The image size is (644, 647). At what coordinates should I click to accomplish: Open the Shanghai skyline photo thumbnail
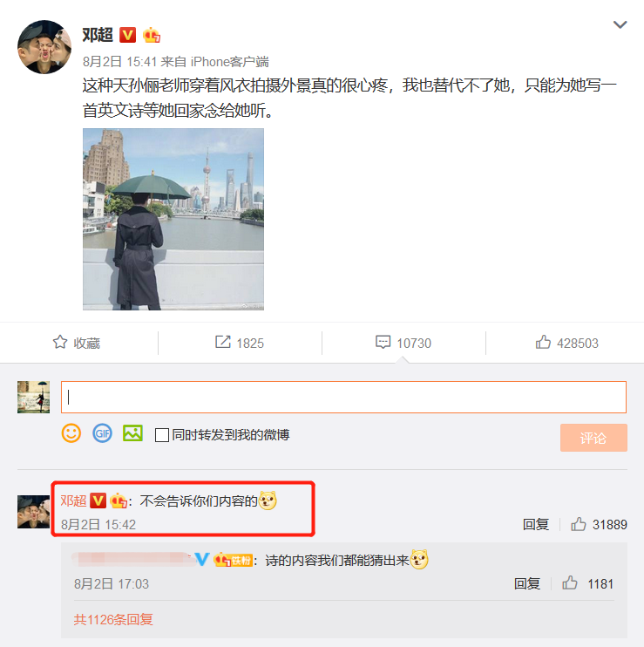point(173,219)
